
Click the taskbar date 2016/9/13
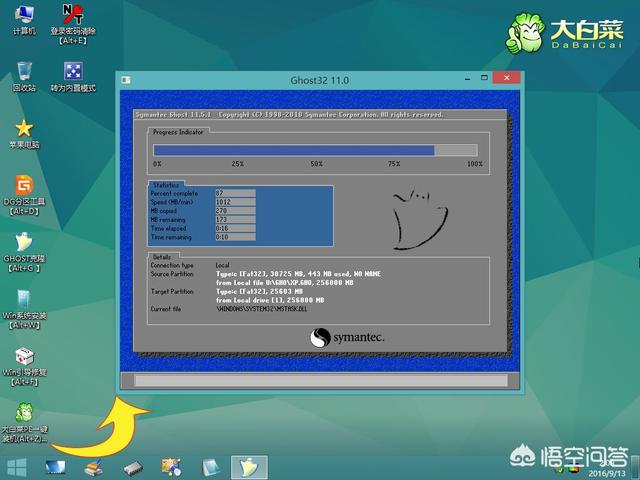click(x=607, y=473)
